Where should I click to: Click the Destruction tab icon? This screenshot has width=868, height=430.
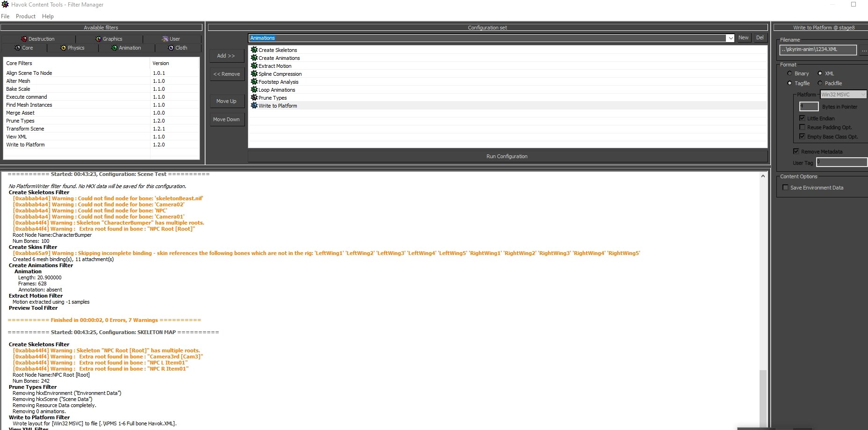pyautogui.click(x=24, y=39)
